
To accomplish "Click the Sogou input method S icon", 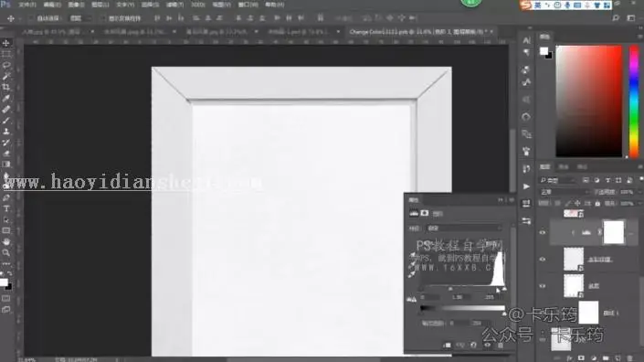I will (x=526, y=5).
